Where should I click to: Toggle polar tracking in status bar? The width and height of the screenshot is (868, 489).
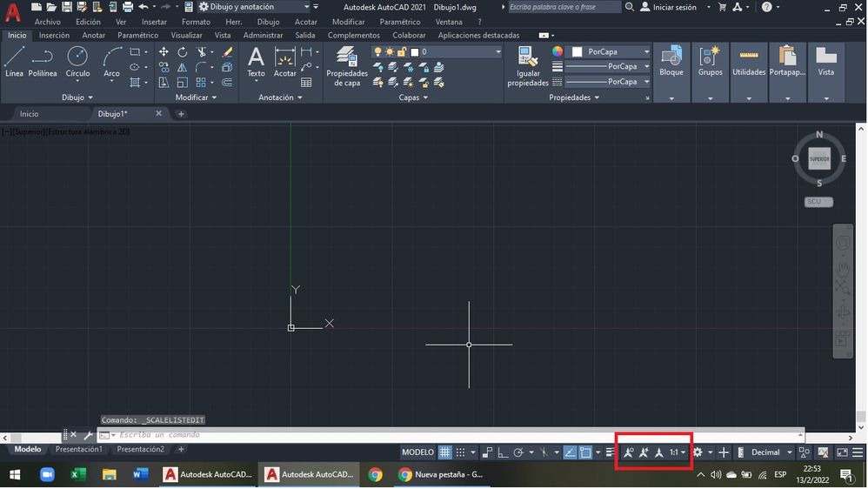point(518,452)
